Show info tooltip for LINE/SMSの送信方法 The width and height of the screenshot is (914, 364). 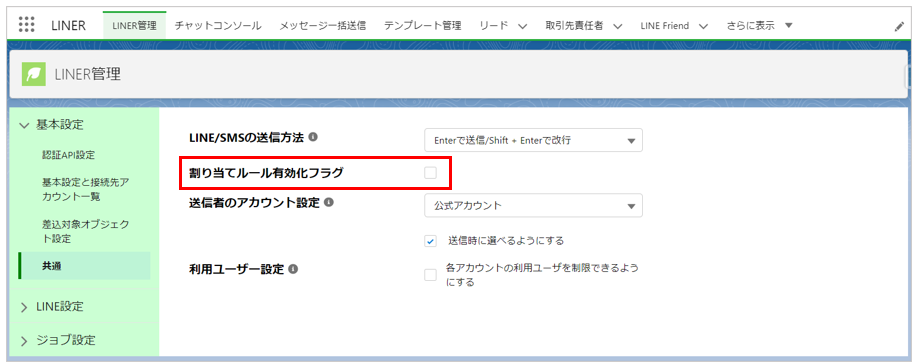[313, 137]
